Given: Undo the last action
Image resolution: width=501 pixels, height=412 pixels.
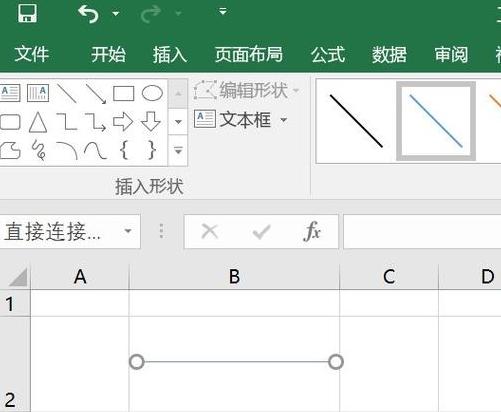Looking at the screenshot, I should [88, 14].
